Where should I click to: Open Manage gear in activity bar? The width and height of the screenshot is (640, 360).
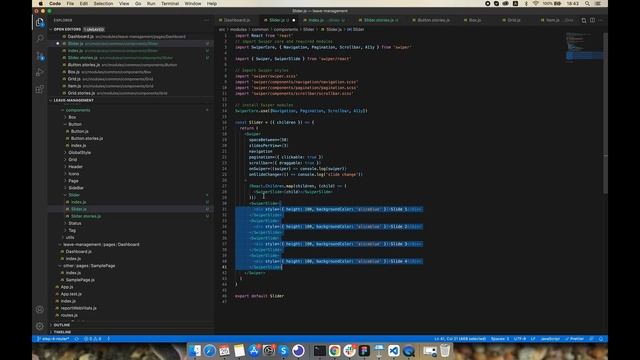(x=40, y=326)
